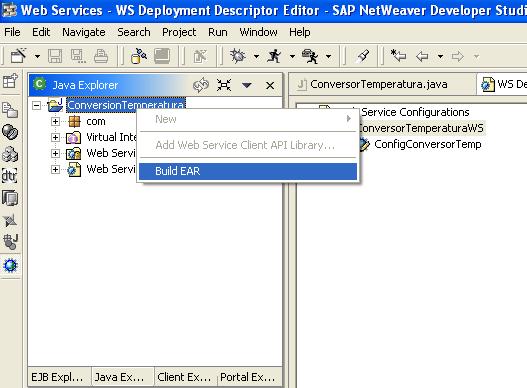This screenshot has height=388, width=527.
Task: Click the Last Edit Location icon
Action: click(x=398, y=55)
